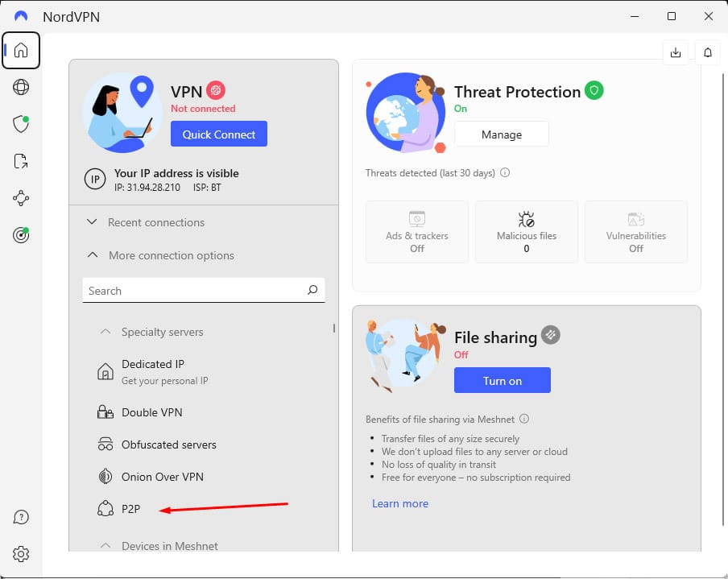
Task: Open the help chat bubble icon
Action: (21, 517)
